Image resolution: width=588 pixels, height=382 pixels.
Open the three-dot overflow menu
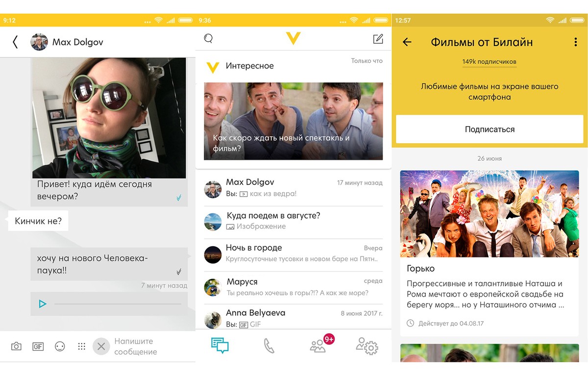pyautogui.click(x=575, y=42)
